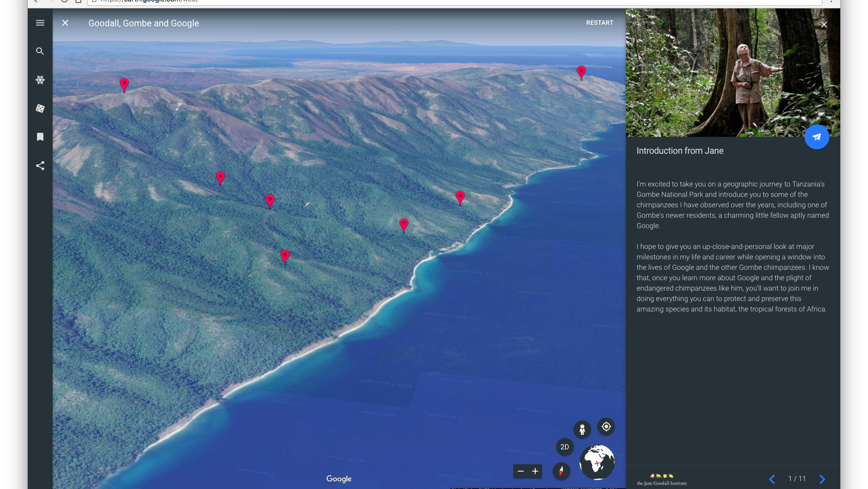Screen dimensions: 868x489
Task: Click the top-right coastal ridge pin
Action: click(581, 72)
